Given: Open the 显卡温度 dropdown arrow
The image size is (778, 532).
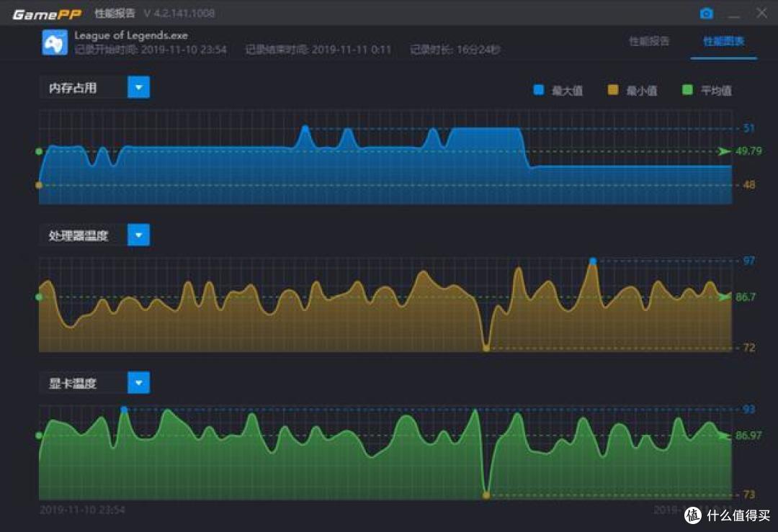Looking at the screenshot, I should [x=139, y=383].
